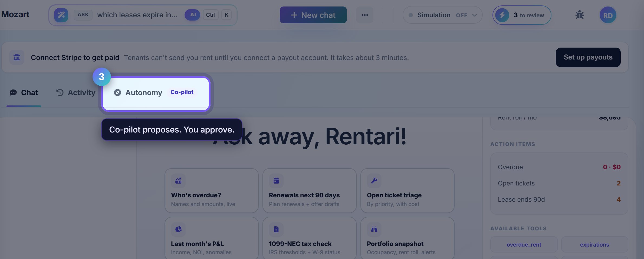
Task: Select the overdue_rent tool chip
Action: click(x=524, y=245)
